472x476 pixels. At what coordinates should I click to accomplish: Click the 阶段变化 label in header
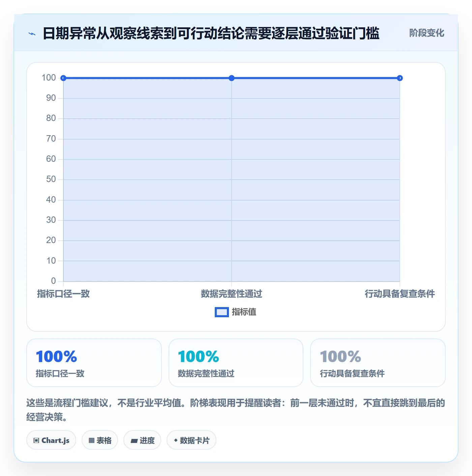[x=426, y=33]
